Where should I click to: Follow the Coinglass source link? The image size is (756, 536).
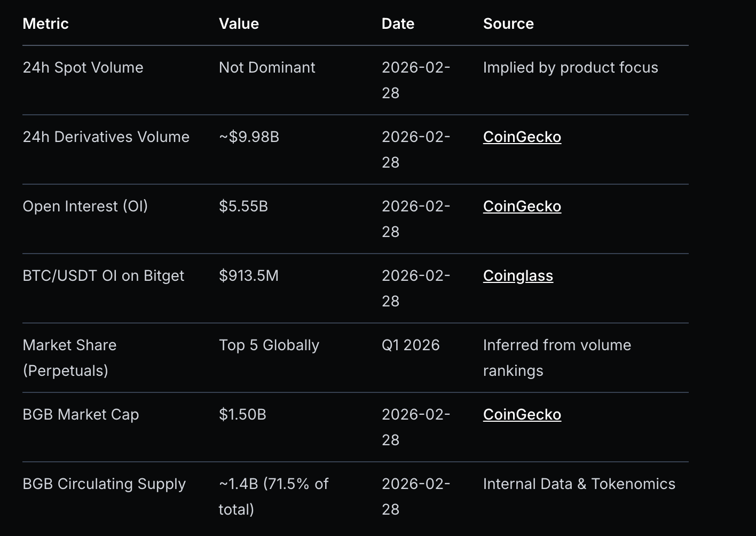[x=518, y=276]
